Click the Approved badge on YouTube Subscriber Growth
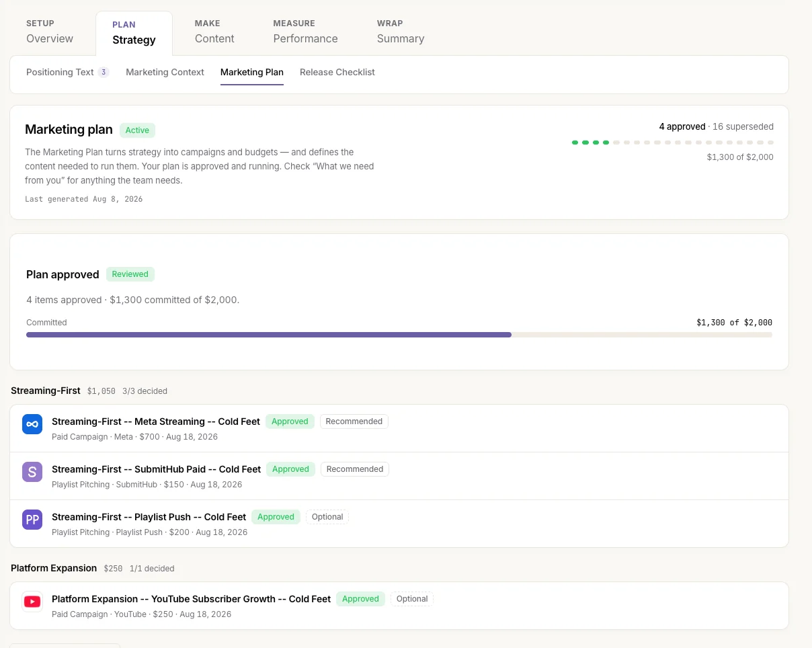The width and height of the screenshot is (812, 648). tap(361, 599)
